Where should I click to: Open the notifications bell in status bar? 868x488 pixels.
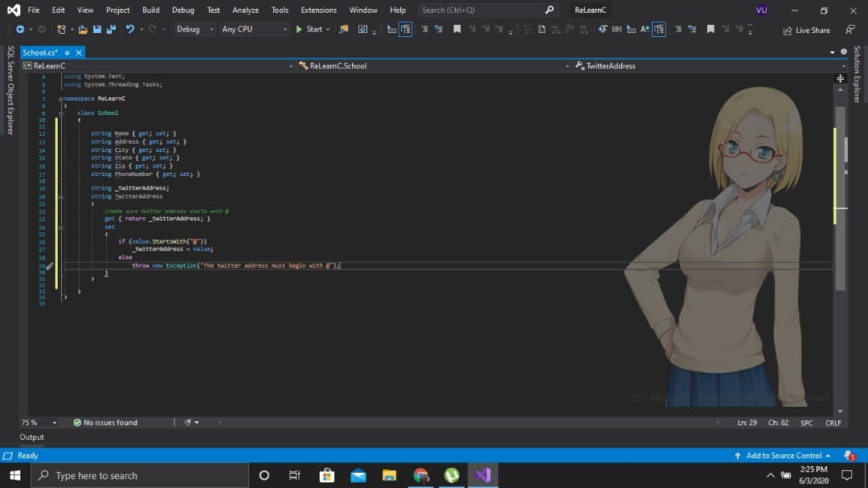pyautogui.click(x=847, y=456)
